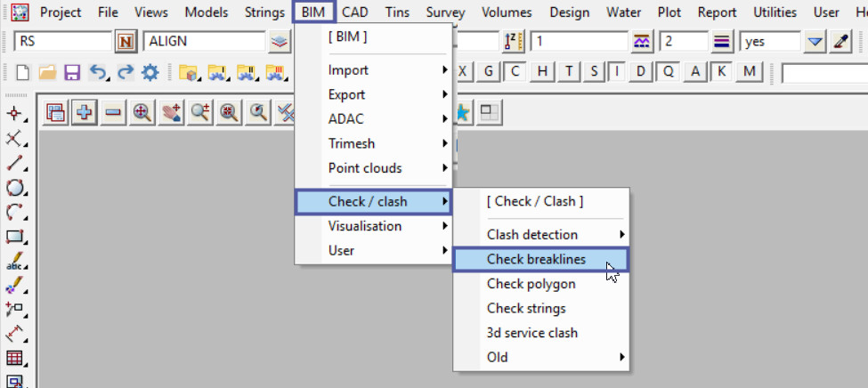Image resolution: width=868 pixels, height=388 pixels.
Task: Open the view menu icon in the view toolbar
Action: tap(55, 112)
